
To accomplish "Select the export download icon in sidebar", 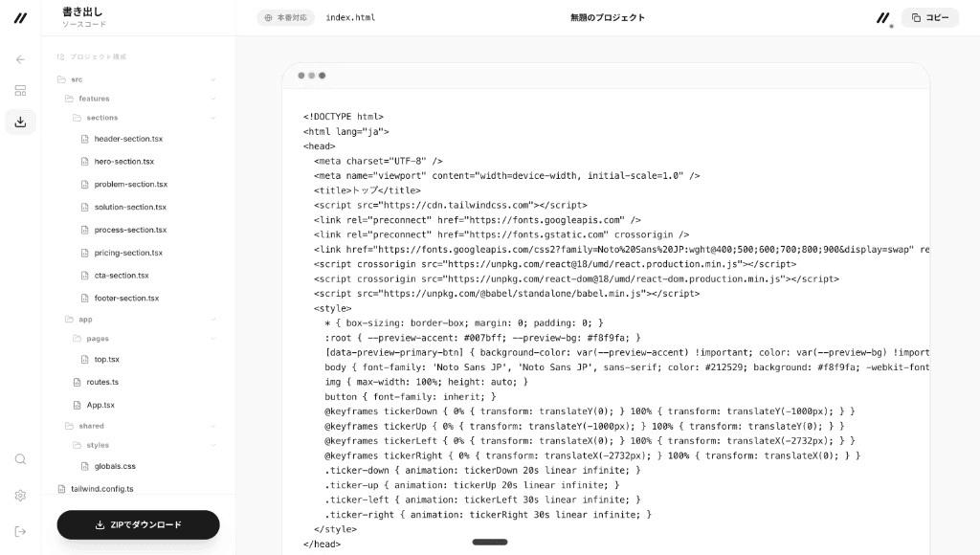I will pyautogui.click(x=21, y=122).
